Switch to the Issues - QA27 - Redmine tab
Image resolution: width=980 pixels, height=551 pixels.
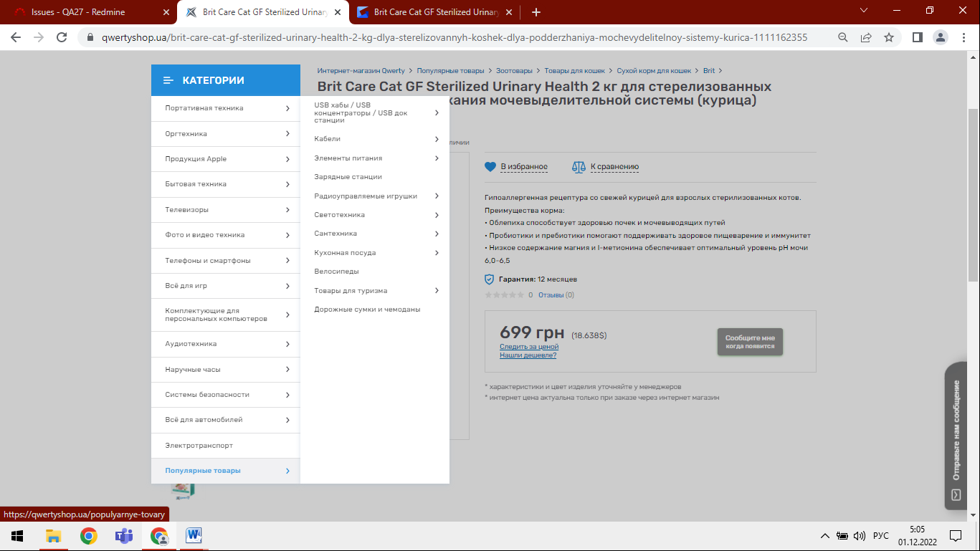[88, 12]
